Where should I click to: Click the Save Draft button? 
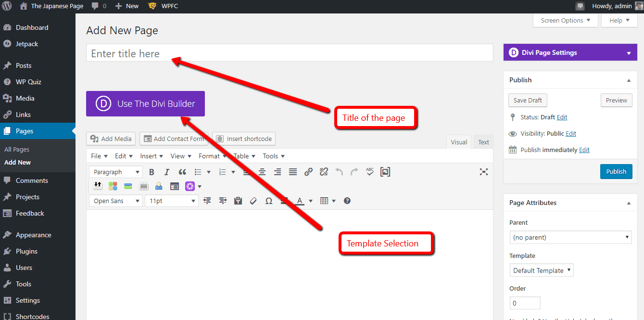tap(528, 101)
